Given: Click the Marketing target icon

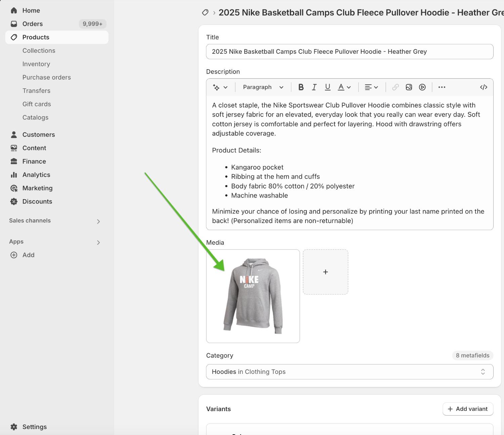Looking at the screenshot, I should pyautogui.click(x=14, y=188).
